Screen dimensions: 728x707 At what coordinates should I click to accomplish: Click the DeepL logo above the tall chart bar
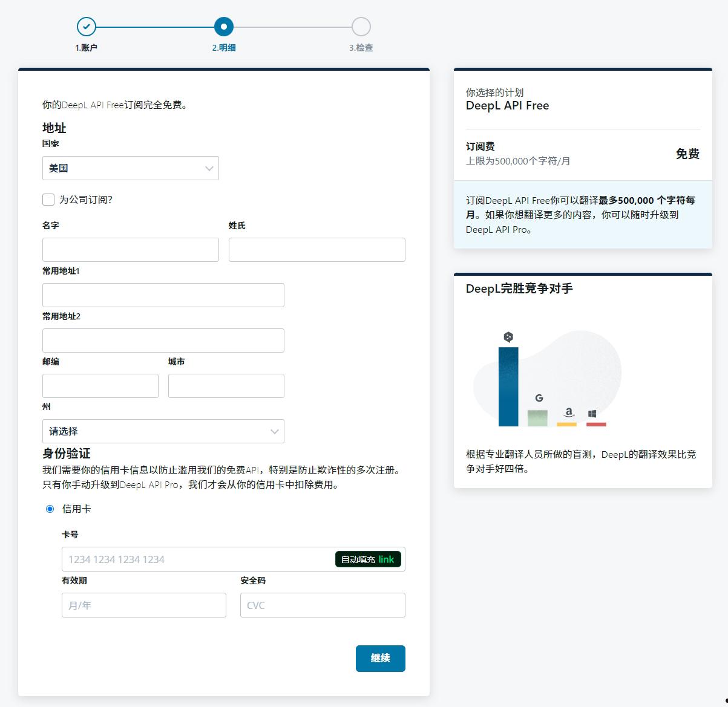[x=508, y=337]
